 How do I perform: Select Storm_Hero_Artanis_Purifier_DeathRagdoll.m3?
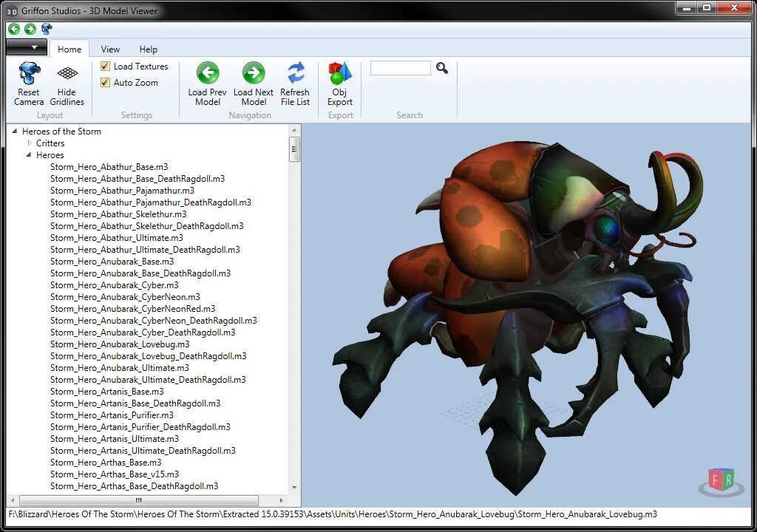140,427
